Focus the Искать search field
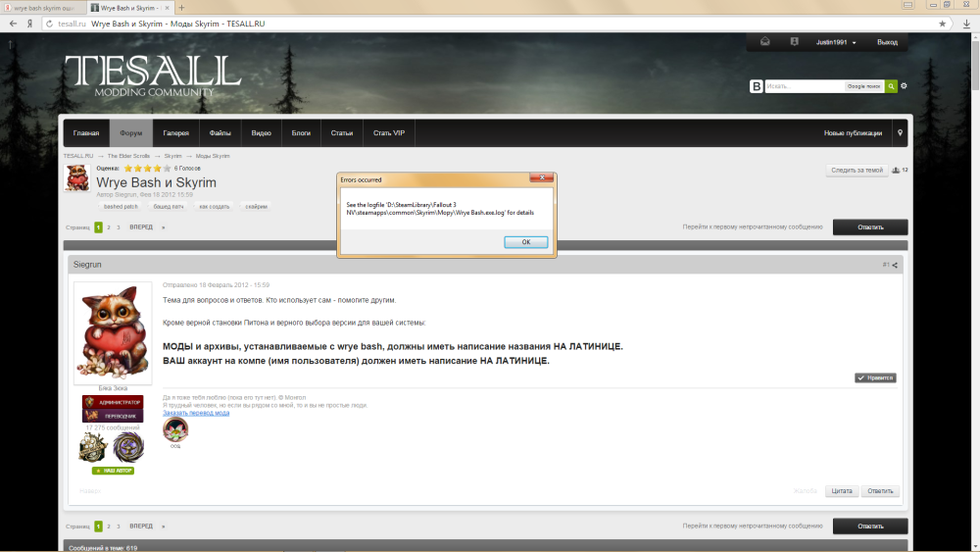The image size is (980, 552). click(805, 86)
